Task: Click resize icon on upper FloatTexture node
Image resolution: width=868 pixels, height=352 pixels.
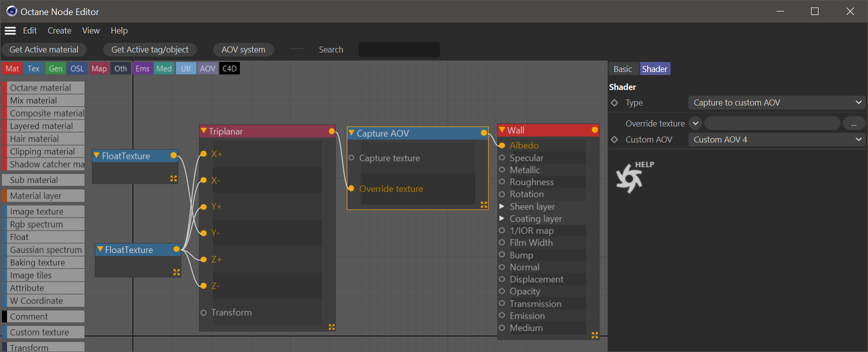Action: point(173,178)
